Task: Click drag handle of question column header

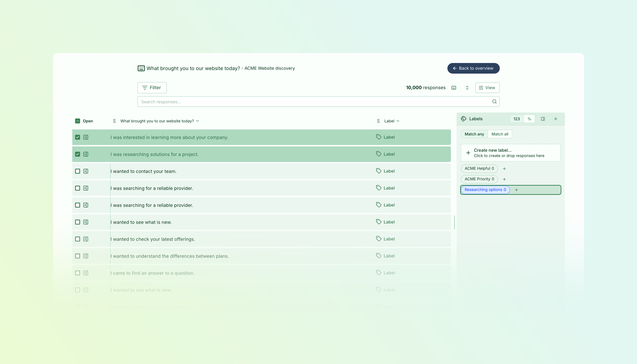Action: pyautogui.click(x=114, y=121)
